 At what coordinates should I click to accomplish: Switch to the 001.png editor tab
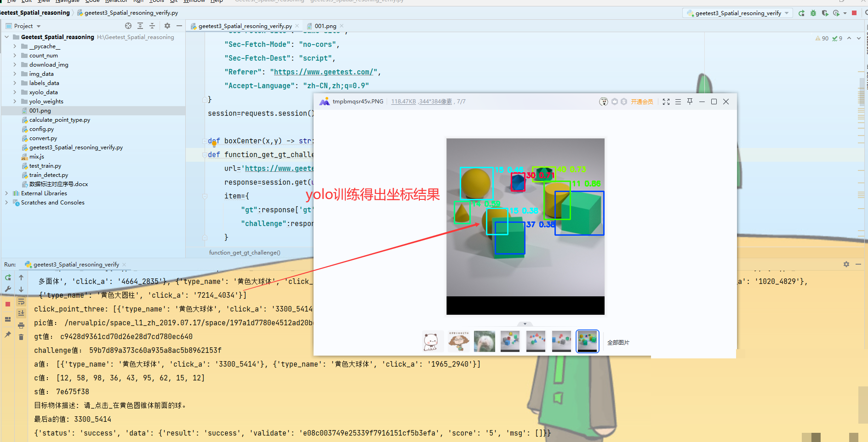tap(325, 26)
